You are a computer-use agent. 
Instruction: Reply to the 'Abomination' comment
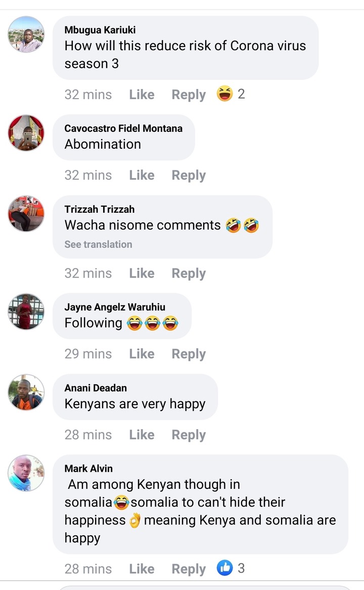[x=189, y=175]
